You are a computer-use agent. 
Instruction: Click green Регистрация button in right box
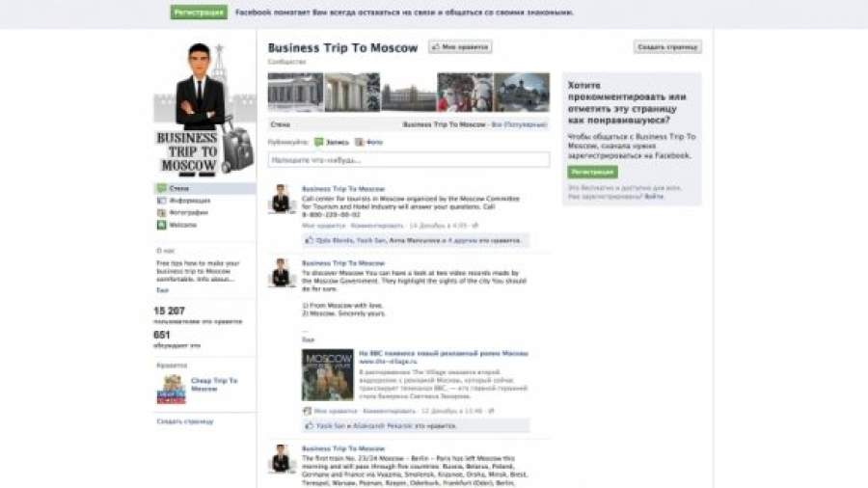coord(592,172)
